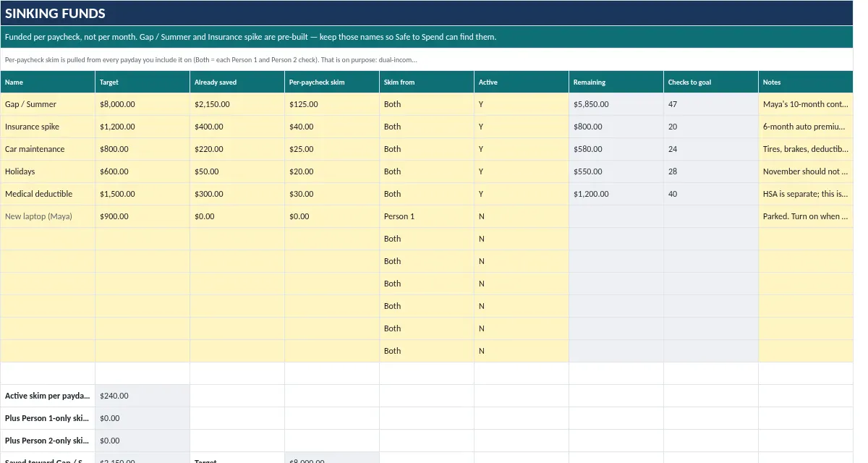
Task: Click the Notes column header
Action: pos(806,82)
